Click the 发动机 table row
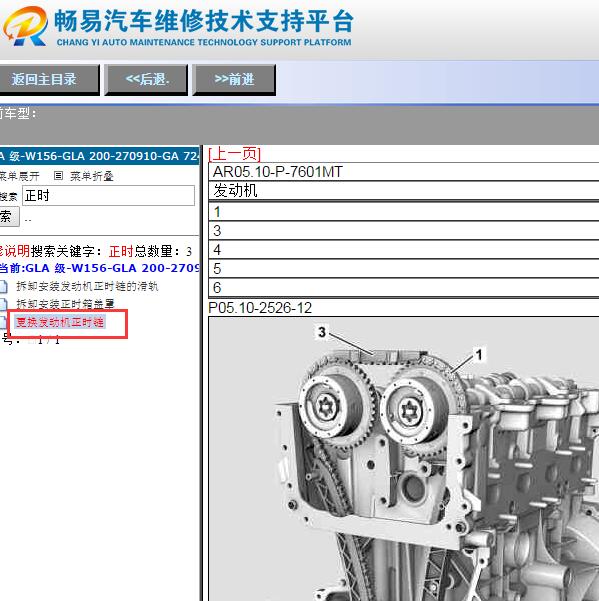 pos(404,190)
